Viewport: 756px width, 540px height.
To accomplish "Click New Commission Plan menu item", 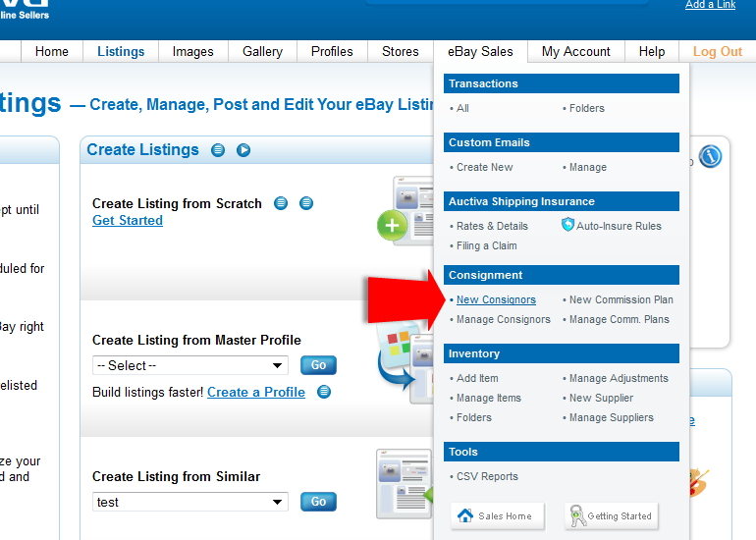I will click(621, 299).
